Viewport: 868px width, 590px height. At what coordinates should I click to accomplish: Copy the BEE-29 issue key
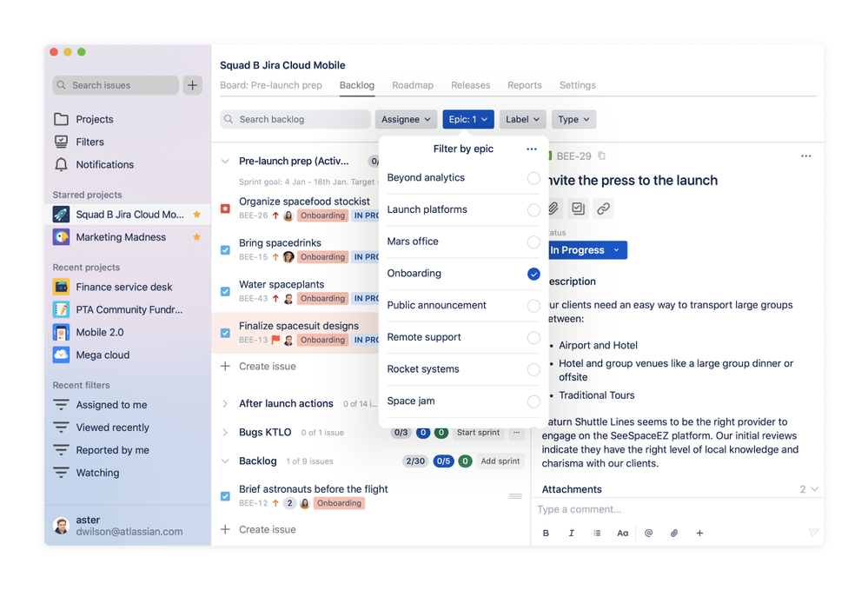[x=602, y=156]
